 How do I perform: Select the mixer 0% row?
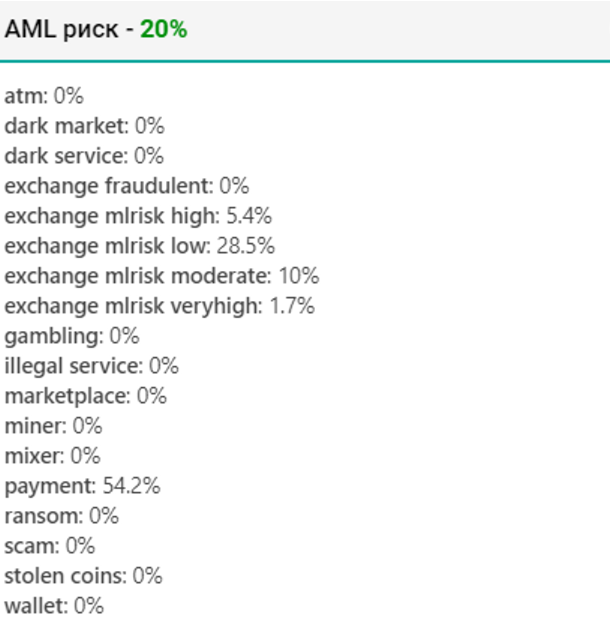click(x=52, y=456)
